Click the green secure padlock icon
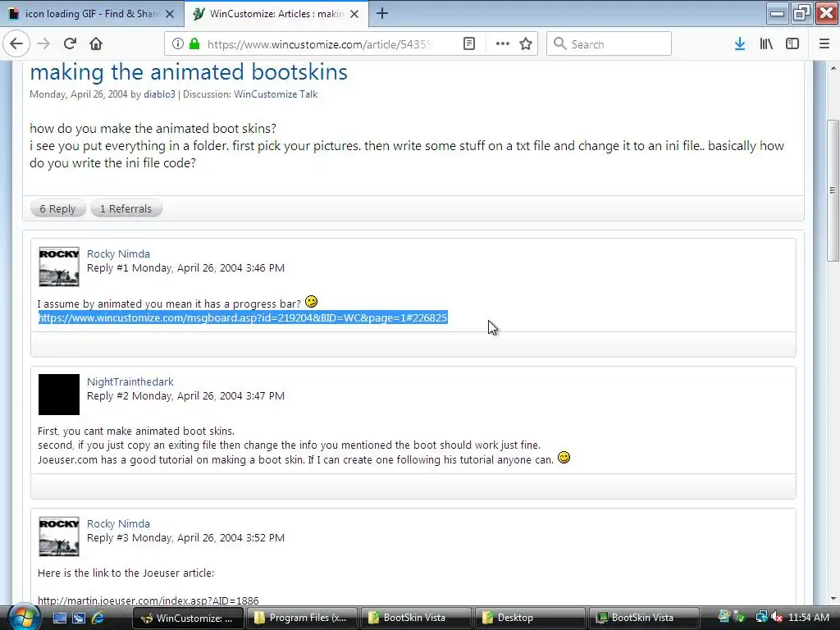 click(x=194, y=44)
